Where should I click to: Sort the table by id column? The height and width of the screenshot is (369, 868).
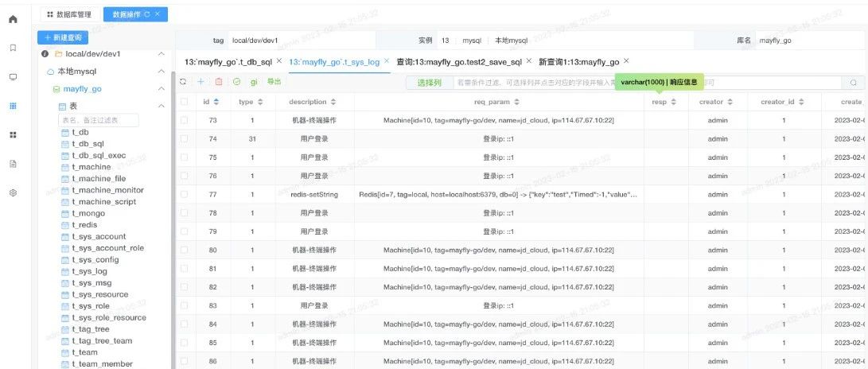click(216, 102)
